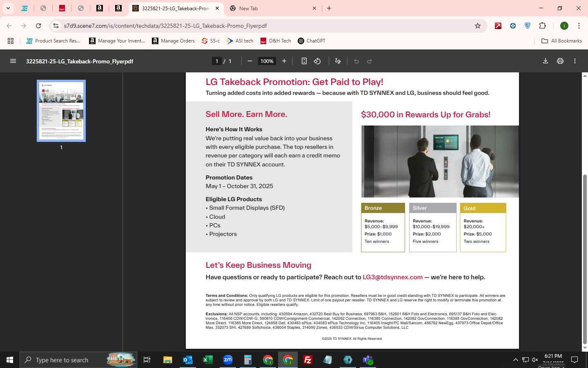Close the New Tab tab
The height and width of the screenshot is (368, 588).
(314, 8)
